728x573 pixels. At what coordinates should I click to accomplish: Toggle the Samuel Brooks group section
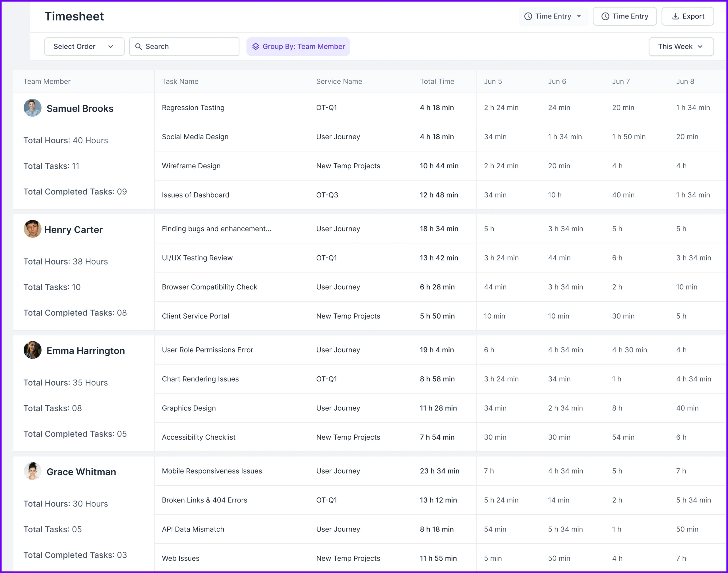click(80, 108)
